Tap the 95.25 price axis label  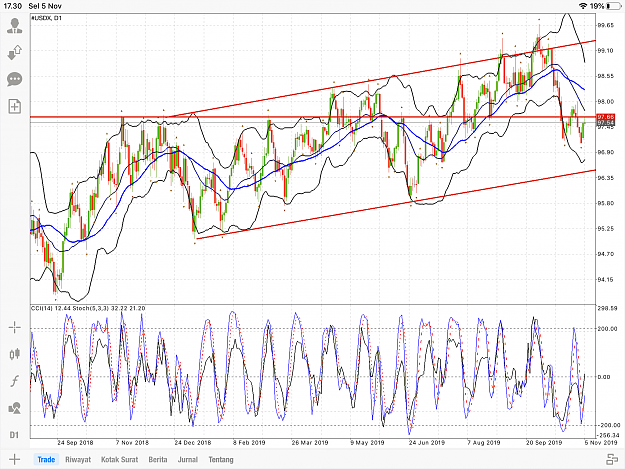tap(605, 229)
